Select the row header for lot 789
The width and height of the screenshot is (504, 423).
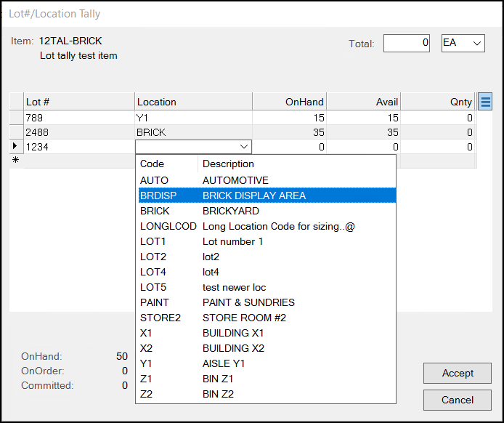tap(17, 118)
